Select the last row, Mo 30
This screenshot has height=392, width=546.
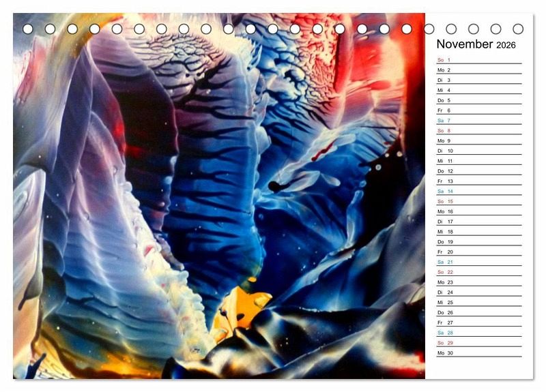[x=478, y=353]
